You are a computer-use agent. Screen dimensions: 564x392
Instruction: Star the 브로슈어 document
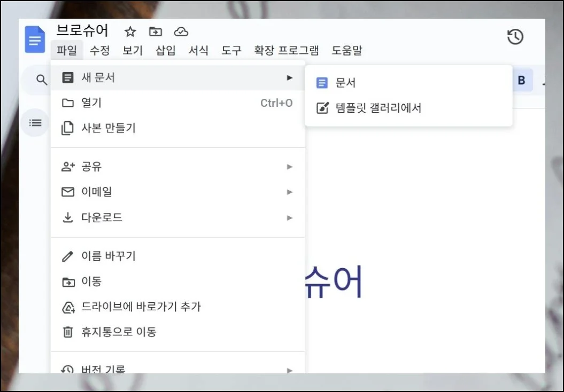130,31
